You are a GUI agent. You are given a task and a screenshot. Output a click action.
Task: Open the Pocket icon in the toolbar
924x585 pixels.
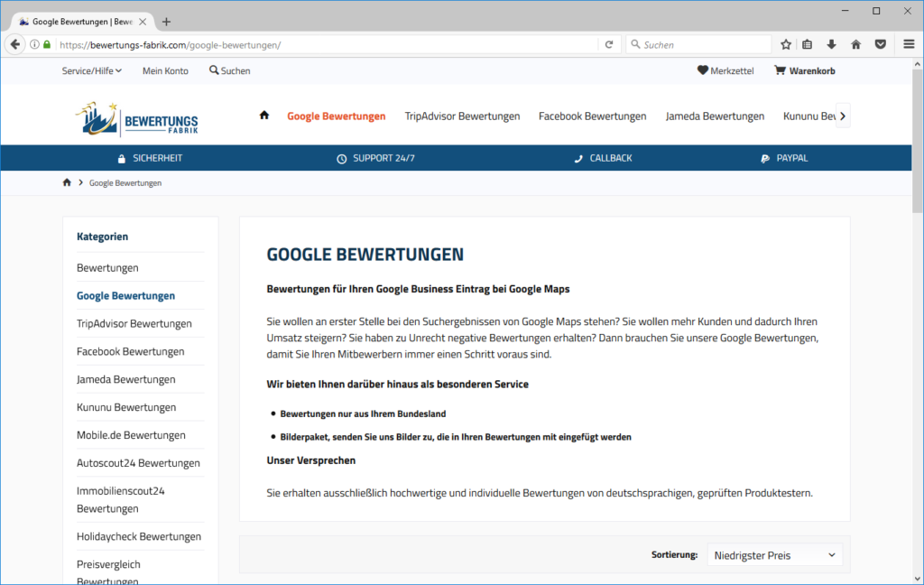[x=881, y=44]
